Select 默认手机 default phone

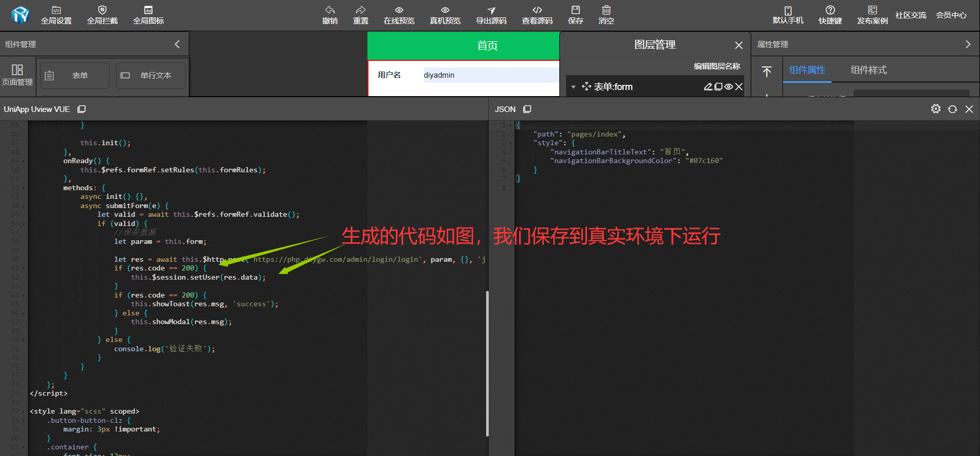click(x=788, y=15)
